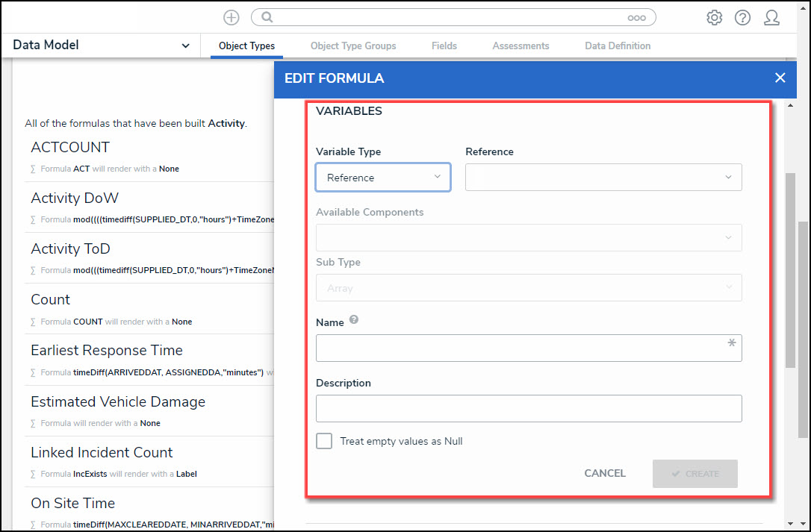
Task: Click the Name field help icon
Action: pos(354,320)
